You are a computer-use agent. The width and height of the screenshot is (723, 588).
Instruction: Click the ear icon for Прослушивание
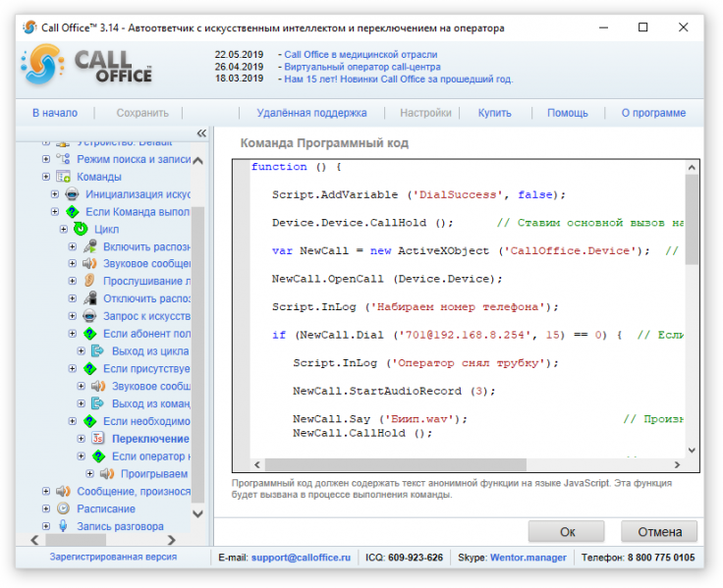pyautogui.click(x=89, y=281)
